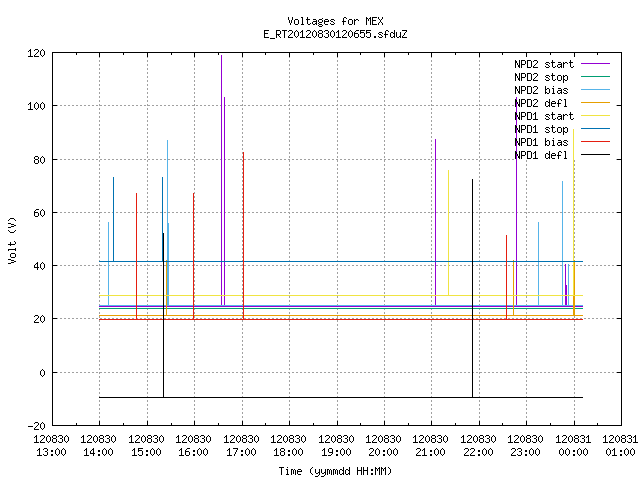Pick the black NPD1 defl legend line

pyautogui.click(x=596, y=155)
